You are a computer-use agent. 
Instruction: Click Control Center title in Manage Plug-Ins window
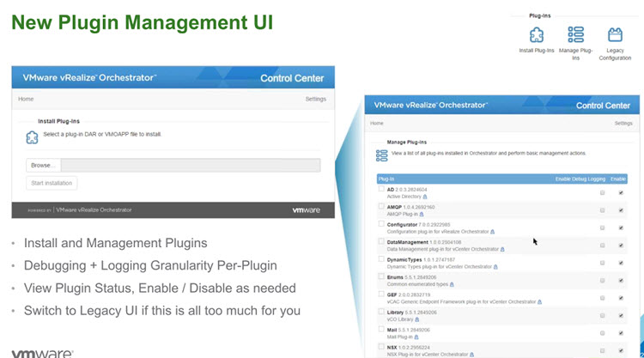point(603,106)
